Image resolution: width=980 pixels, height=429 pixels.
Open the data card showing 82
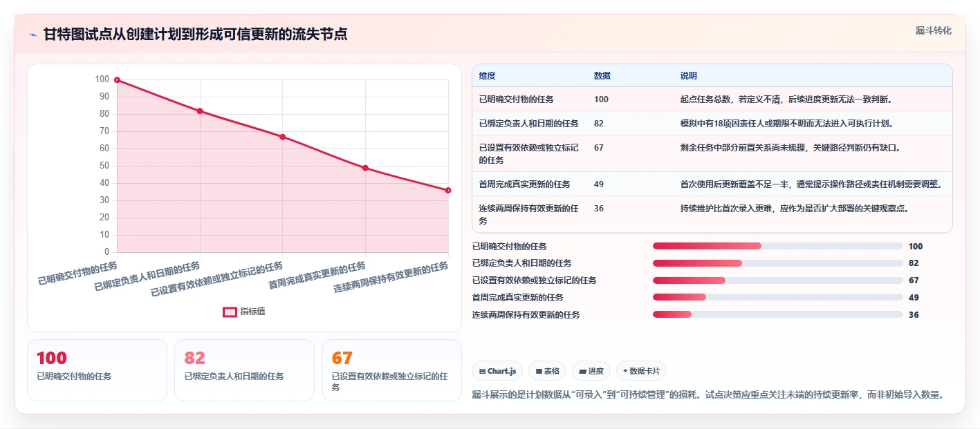pyautogui.click(x=245, y=370)
